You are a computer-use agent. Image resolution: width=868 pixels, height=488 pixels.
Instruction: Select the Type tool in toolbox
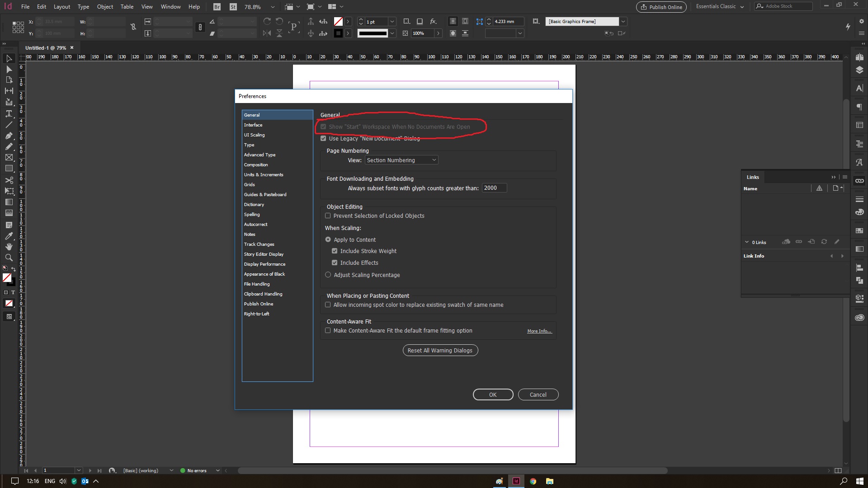[9, 113]
